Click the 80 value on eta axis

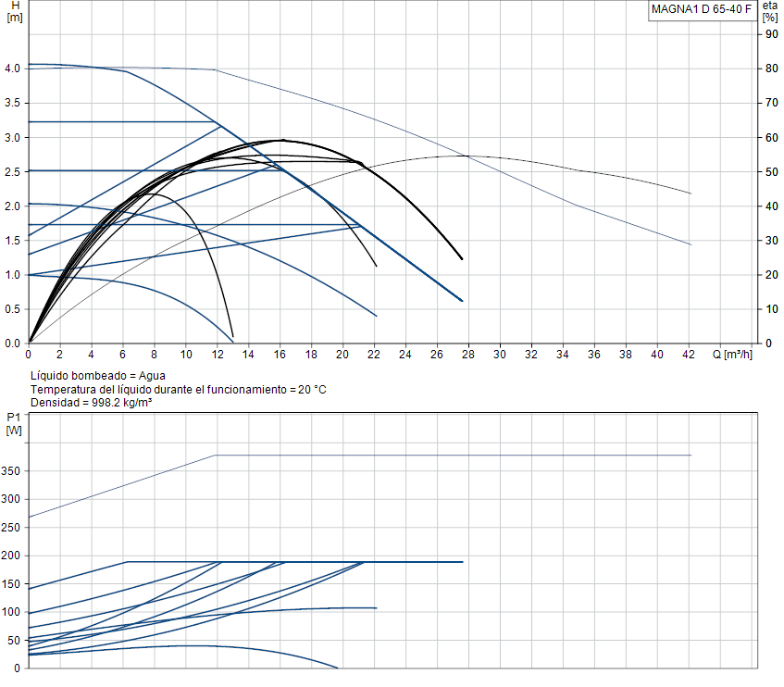pyautogui.click(x=771, y=69)
